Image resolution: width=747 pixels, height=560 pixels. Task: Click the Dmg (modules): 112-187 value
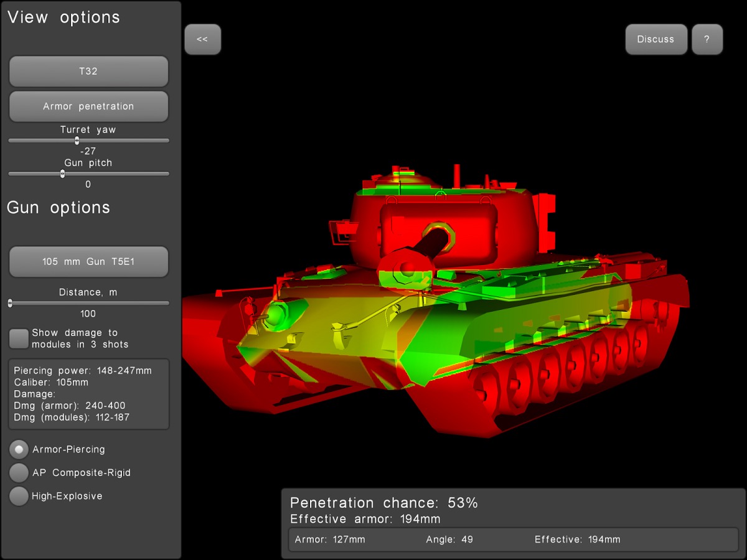click(72, 418)
